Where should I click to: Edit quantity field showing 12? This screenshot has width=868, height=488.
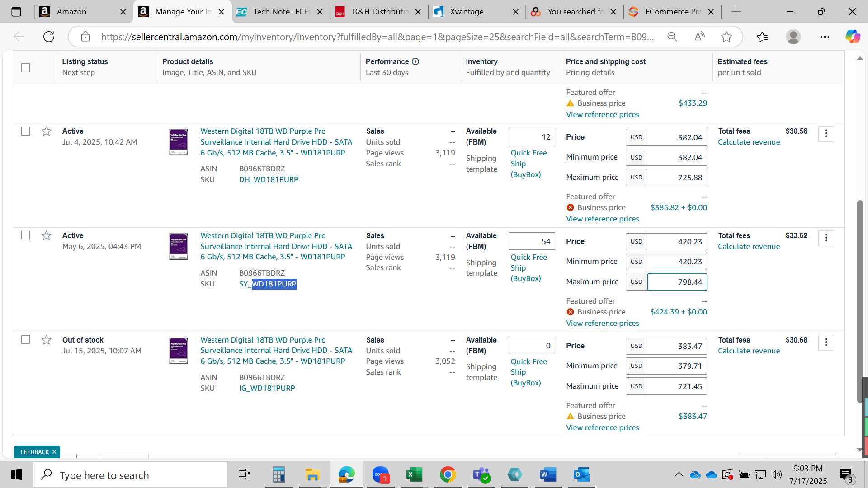tap(532, 137)
